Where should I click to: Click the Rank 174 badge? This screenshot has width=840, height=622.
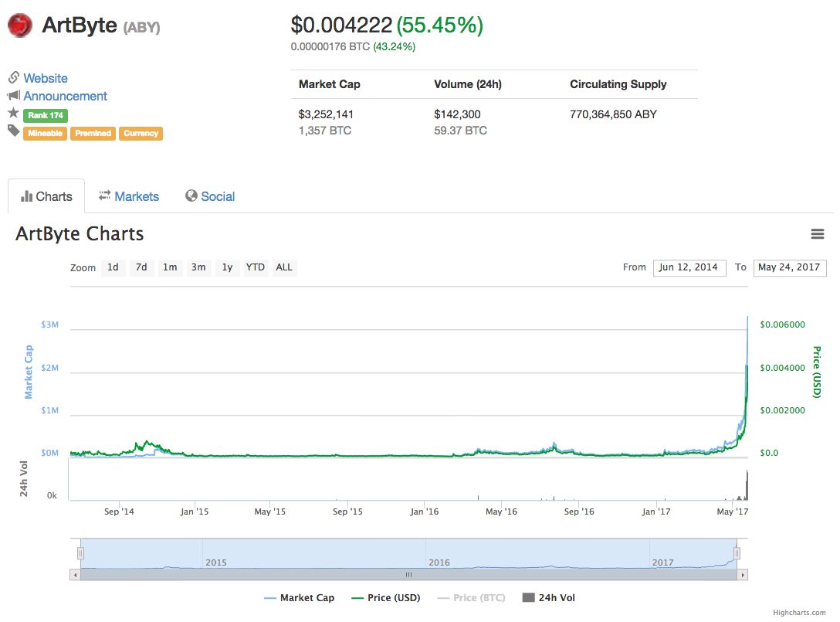click(46, 115)
